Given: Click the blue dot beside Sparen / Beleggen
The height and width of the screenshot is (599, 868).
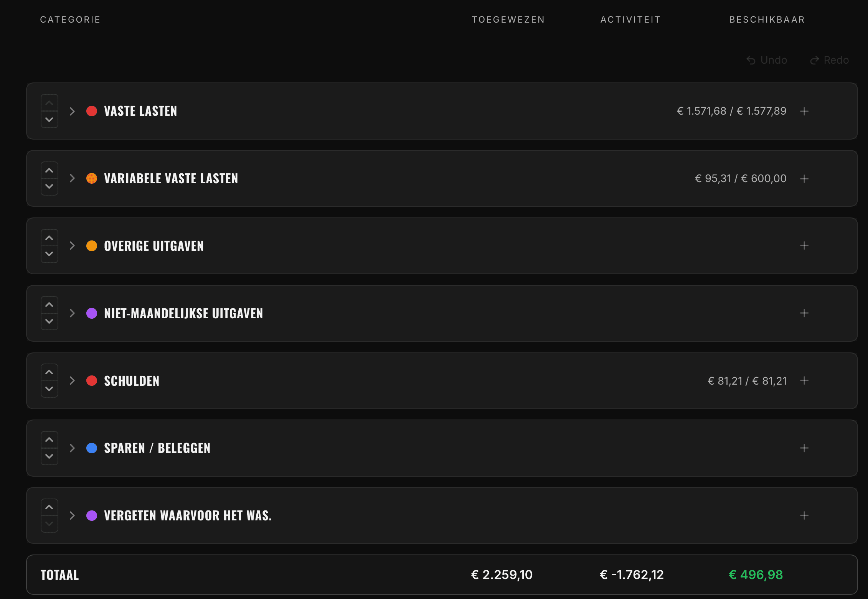Looking at the screenshot, I should [x=92, y=448].
